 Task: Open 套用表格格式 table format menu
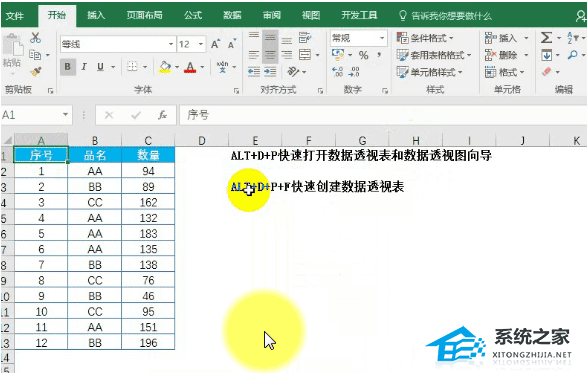coord(434,55)
